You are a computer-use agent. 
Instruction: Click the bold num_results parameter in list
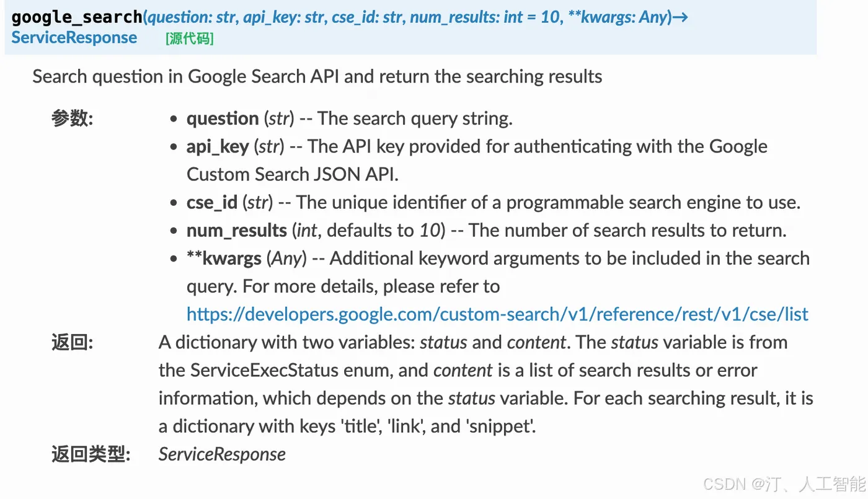[236, 231]
